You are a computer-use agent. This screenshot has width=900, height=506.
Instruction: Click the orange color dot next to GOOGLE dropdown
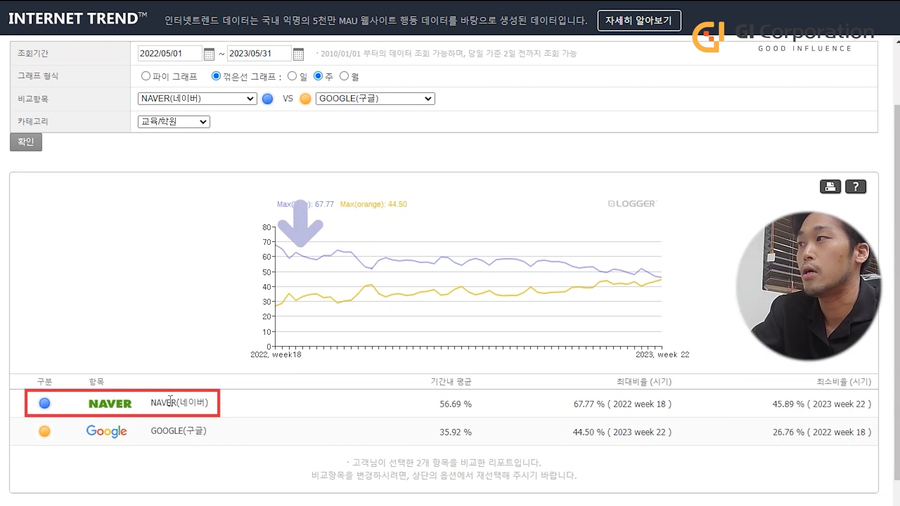[x=305, y=99]
